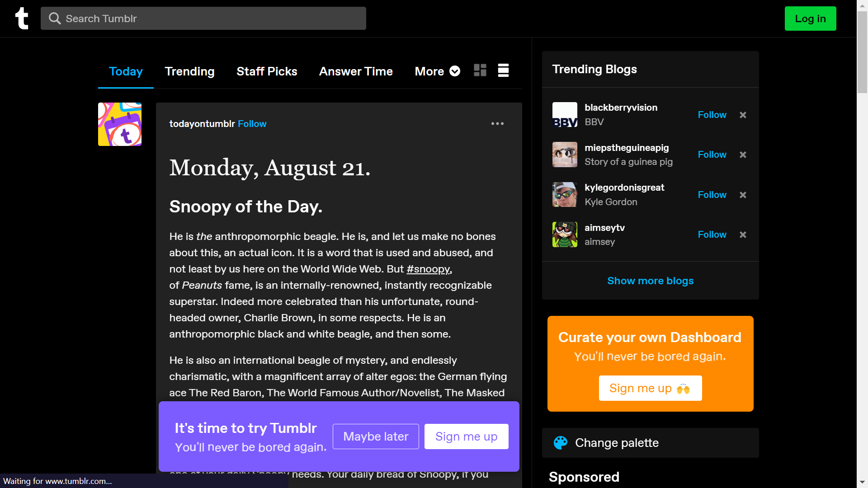
Task: Click the 'Snoopy of the Day.' heading
Action: coord(245,206)
